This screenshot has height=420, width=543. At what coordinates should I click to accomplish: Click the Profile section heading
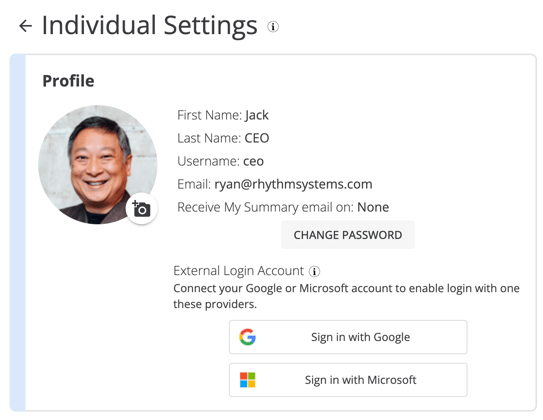pyautogui.click(x=68, y=81)
